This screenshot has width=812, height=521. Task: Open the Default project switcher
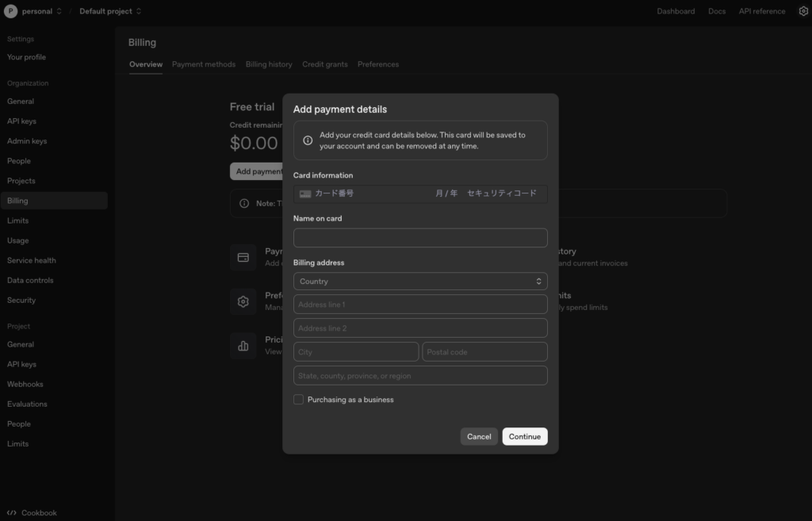coord(109,11)
